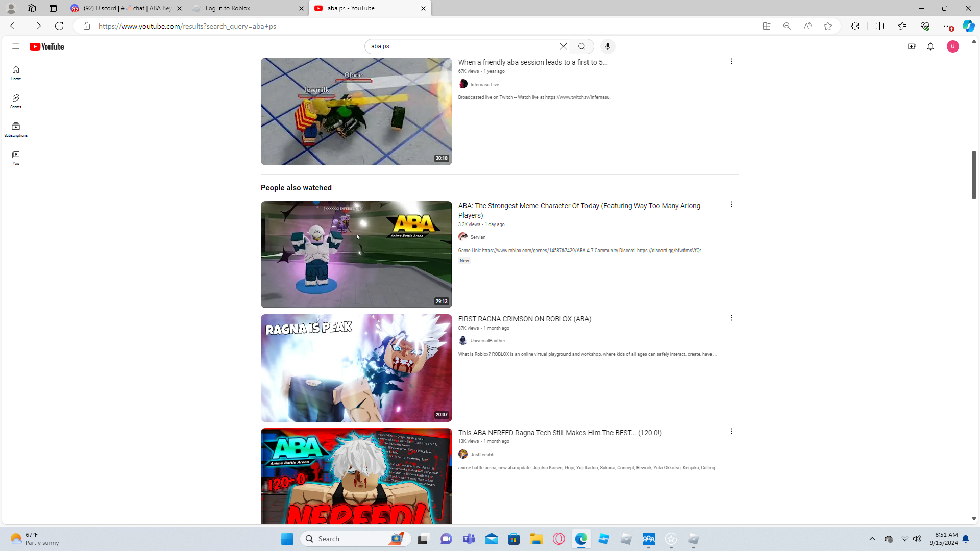This screenshot has width=980, height=551.
Task: Open File Explorer from the taskbar
Action: (x=536, y=539)
